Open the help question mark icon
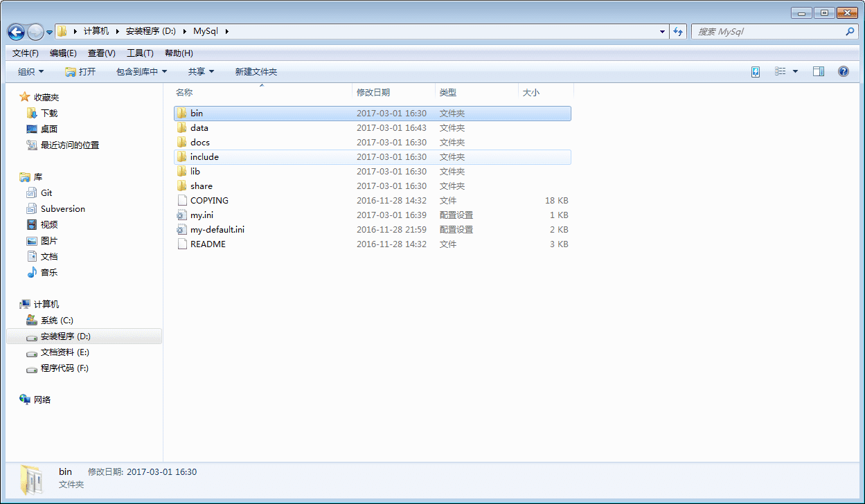The width and height of the screenshot is (865, 504). (844, 71)
